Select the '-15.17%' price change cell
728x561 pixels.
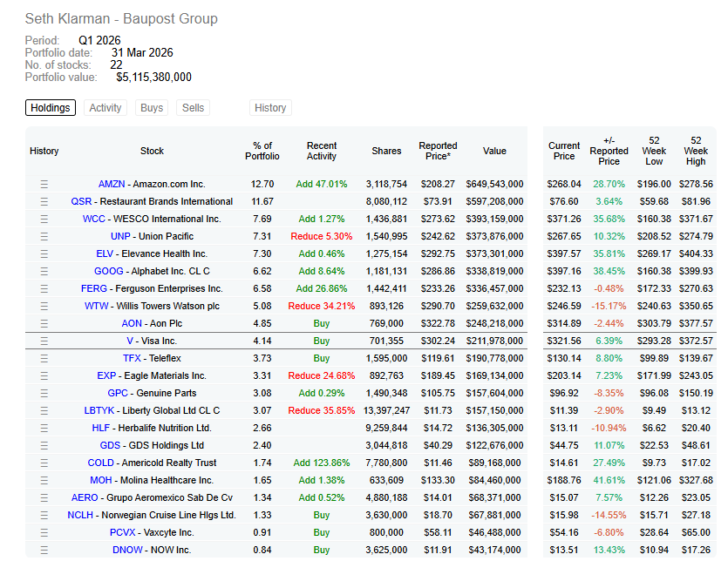tap(609, 306)
